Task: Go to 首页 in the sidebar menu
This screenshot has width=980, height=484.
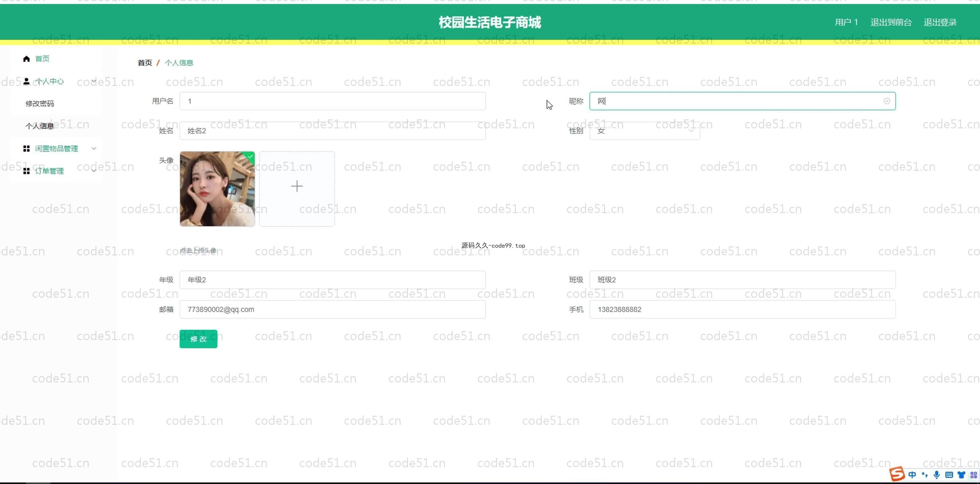Action: [x=42, y=58]
